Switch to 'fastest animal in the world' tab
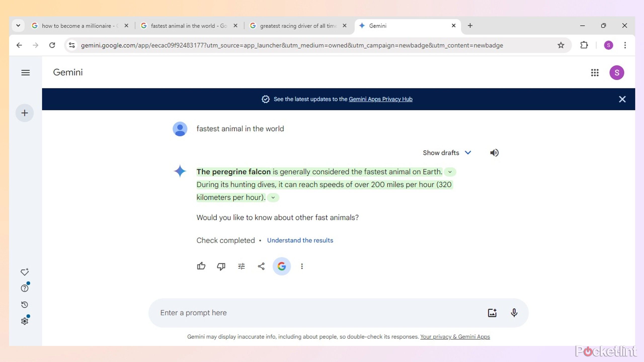 click(189, 26)
